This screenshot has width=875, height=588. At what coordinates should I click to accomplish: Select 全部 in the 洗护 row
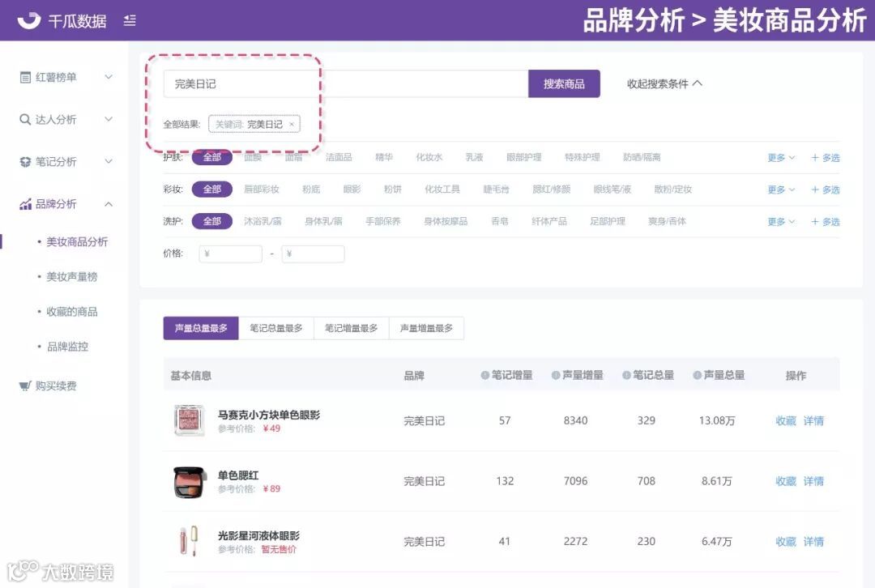212,221
